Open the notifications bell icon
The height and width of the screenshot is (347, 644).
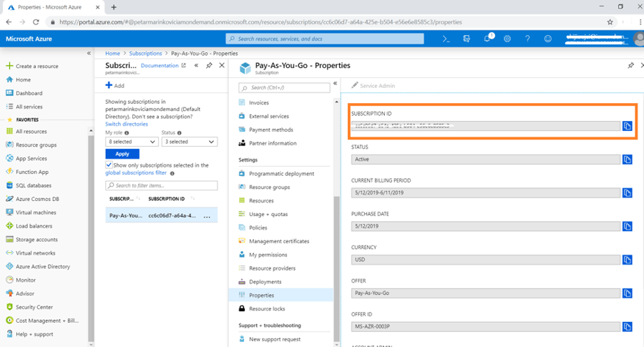click(487, 39)
